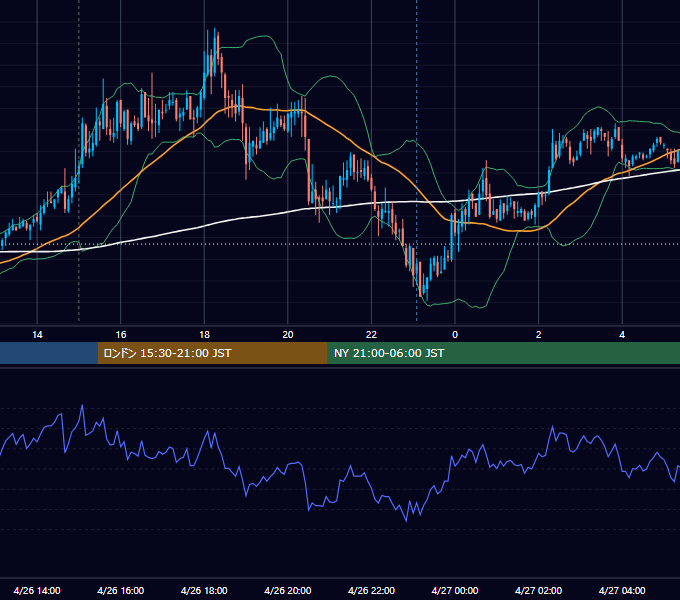Image resolution: width=680 pixels, height=600 pixels.
Task: Click the NY 21:00-06:00 JST session bar
Action: coord(503,353)
